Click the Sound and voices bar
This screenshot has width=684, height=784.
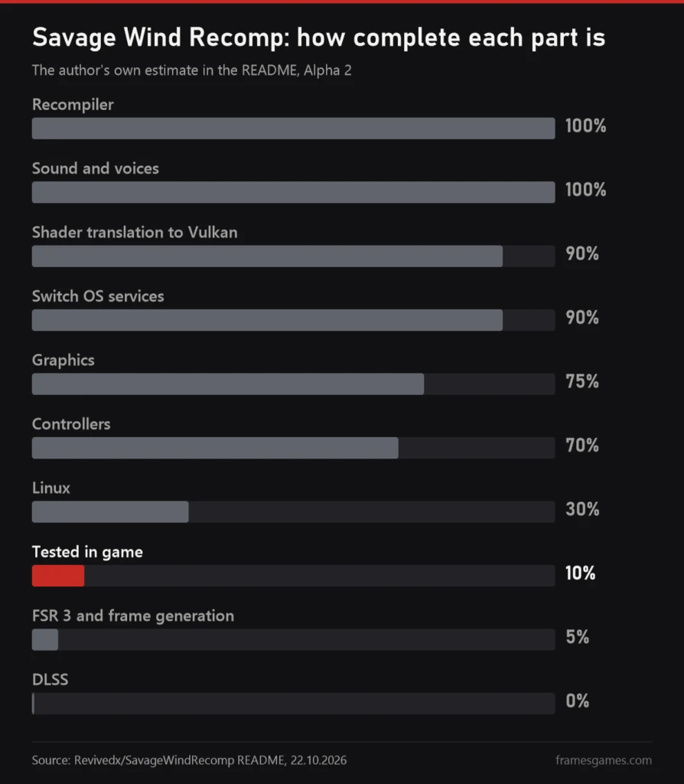pyautogui.click(x=293, y=192)
